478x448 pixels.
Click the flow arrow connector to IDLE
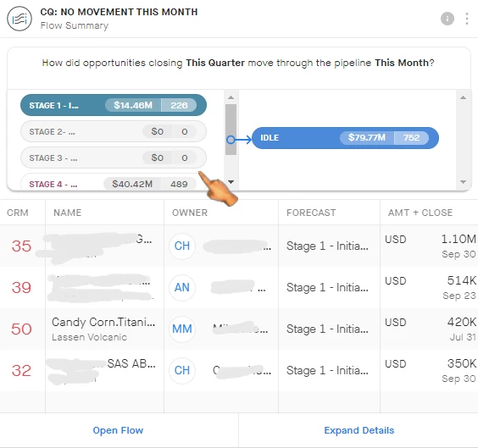point(239,140)
